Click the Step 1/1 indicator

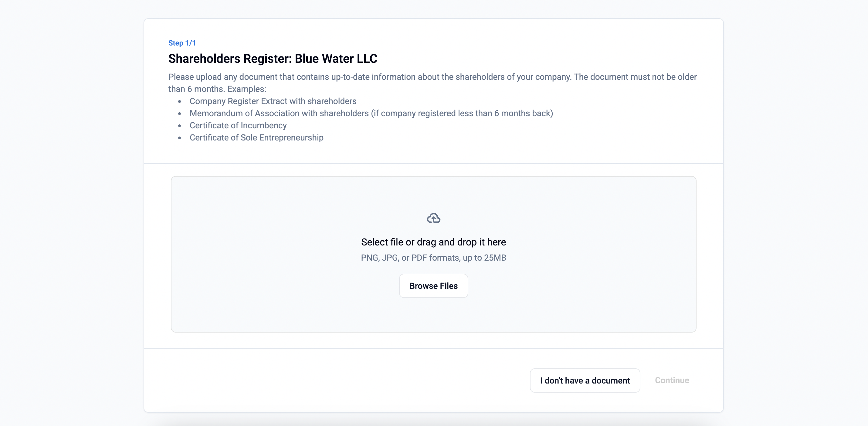182,43
